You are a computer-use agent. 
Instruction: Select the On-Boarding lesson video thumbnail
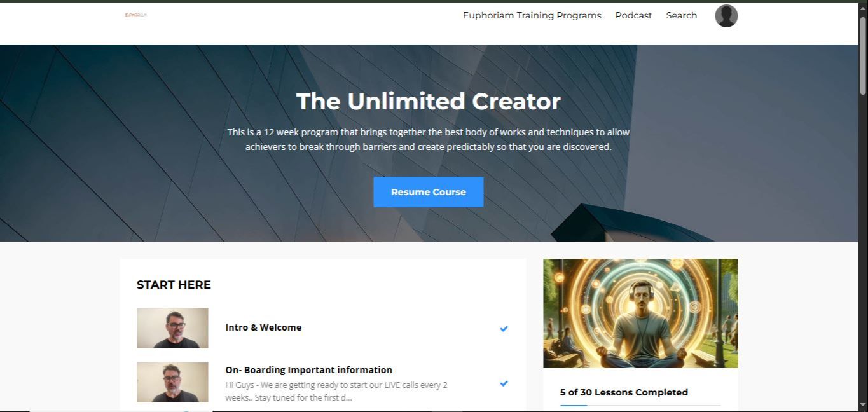pos(172,382)
